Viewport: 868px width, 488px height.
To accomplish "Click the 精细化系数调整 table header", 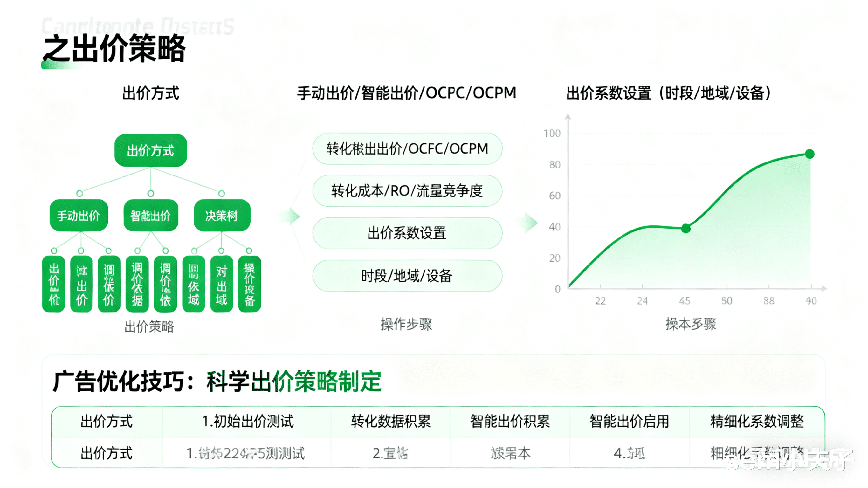I will click(x=757, y=421).
